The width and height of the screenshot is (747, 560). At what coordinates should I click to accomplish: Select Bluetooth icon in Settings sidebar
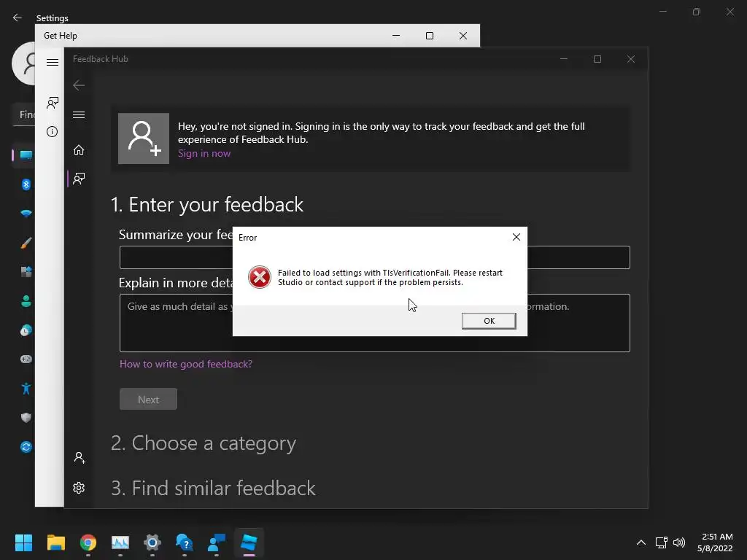click(x=26, y=184)
